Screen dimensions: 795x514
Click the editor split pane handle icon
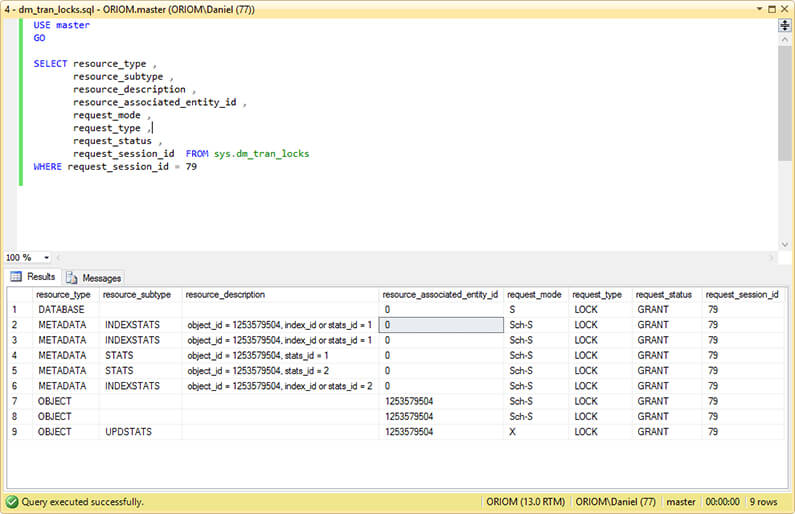coord(785,25)
